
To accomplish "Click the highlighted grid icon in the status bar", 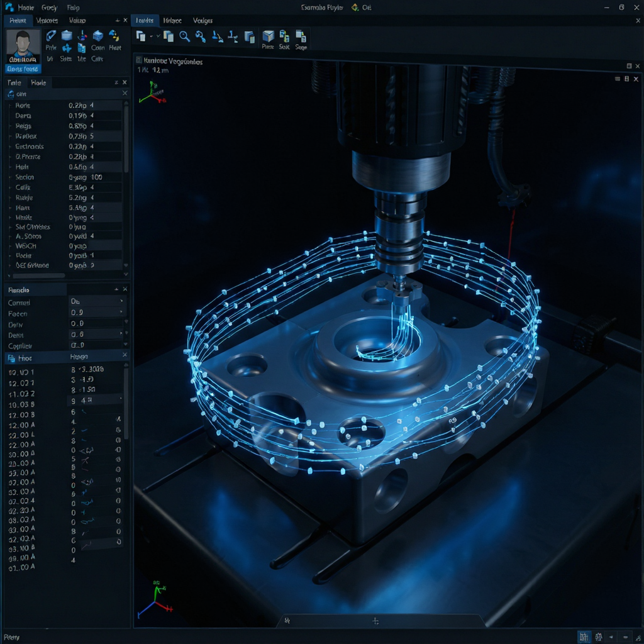I will (584, 637).
